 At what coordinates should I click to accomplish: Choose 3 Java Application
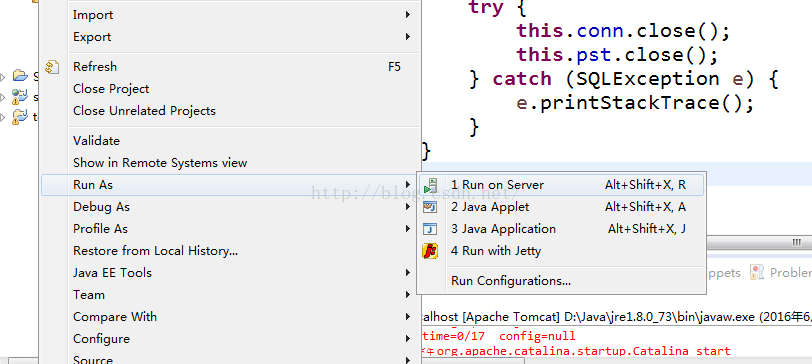[561, 229]
